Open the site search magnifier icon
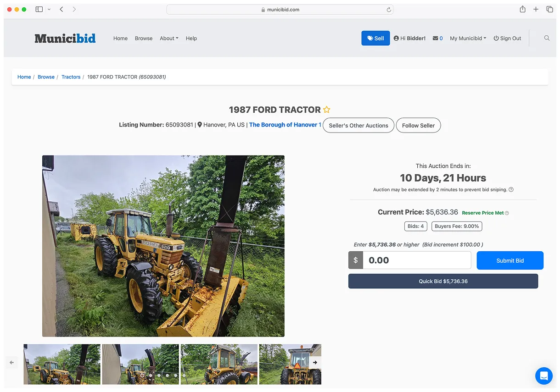This screenshot has height=392, width=560. tap(547, 38)
